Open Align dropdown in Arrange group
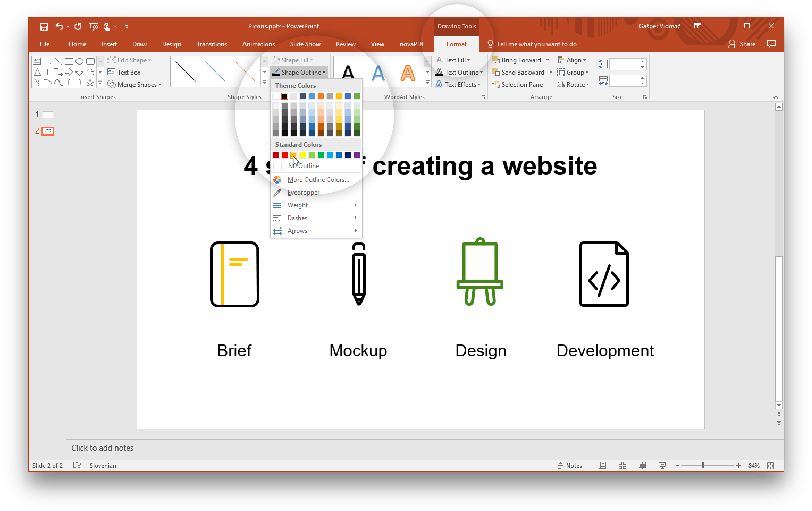 572,60
